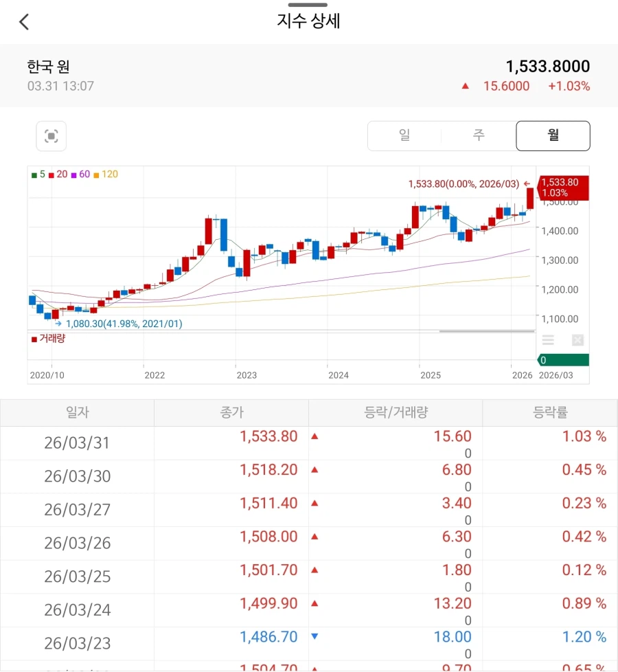Click the red up-triangle next to 15.6000
The height and width of the screenshot is (672, 618).
tap(466, 85)
